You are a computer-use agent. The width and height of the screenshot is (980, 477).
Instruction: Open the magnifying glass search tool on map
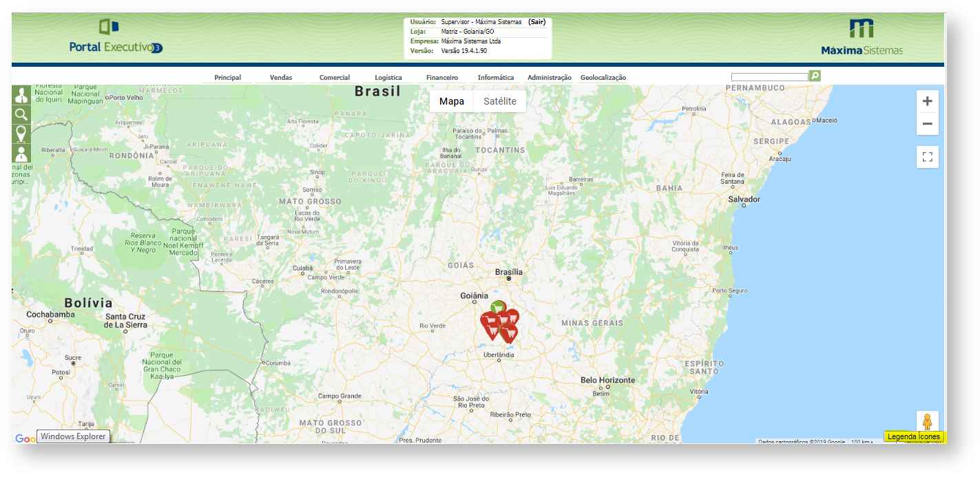click(21, 114)
